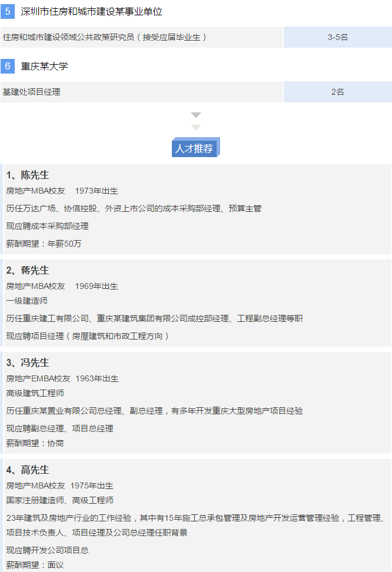Click 现应聘成本采购部经理 text

click(x=48, y=226)
